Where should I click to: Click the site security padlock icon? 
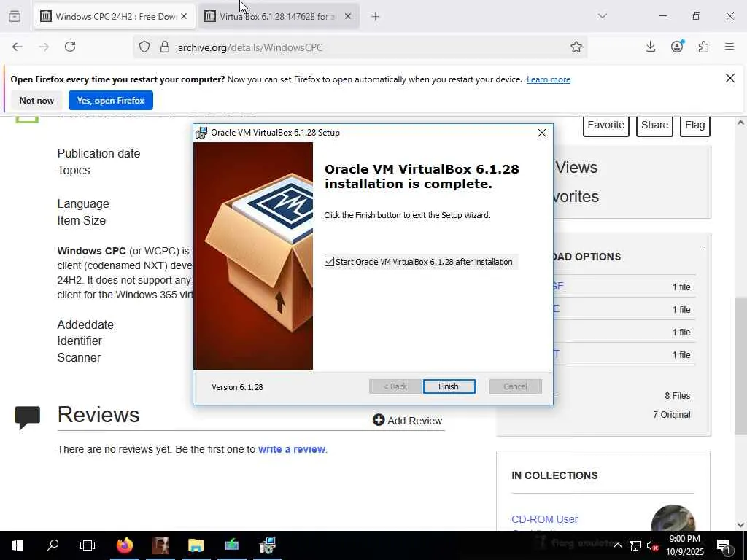[164, 47]
